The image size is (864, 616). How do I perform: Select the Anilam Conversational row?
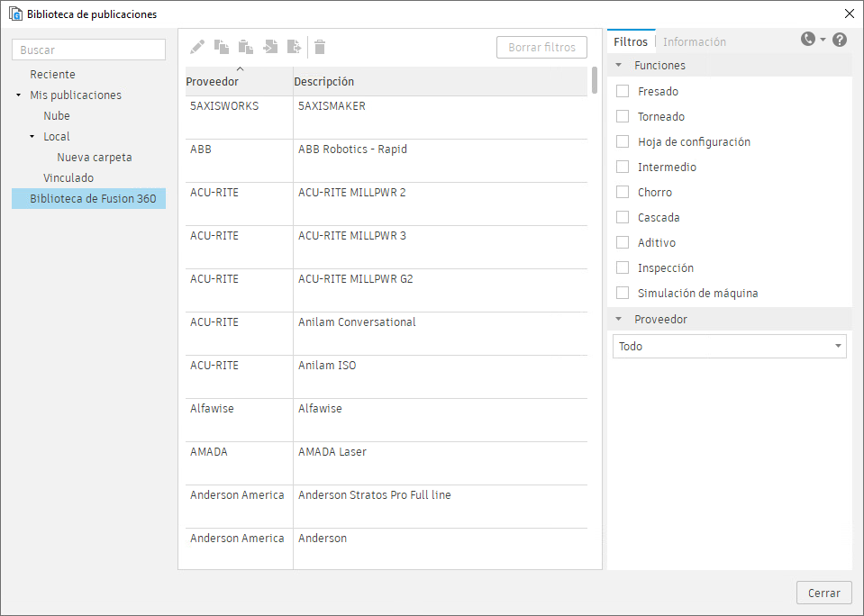point(387,334)
